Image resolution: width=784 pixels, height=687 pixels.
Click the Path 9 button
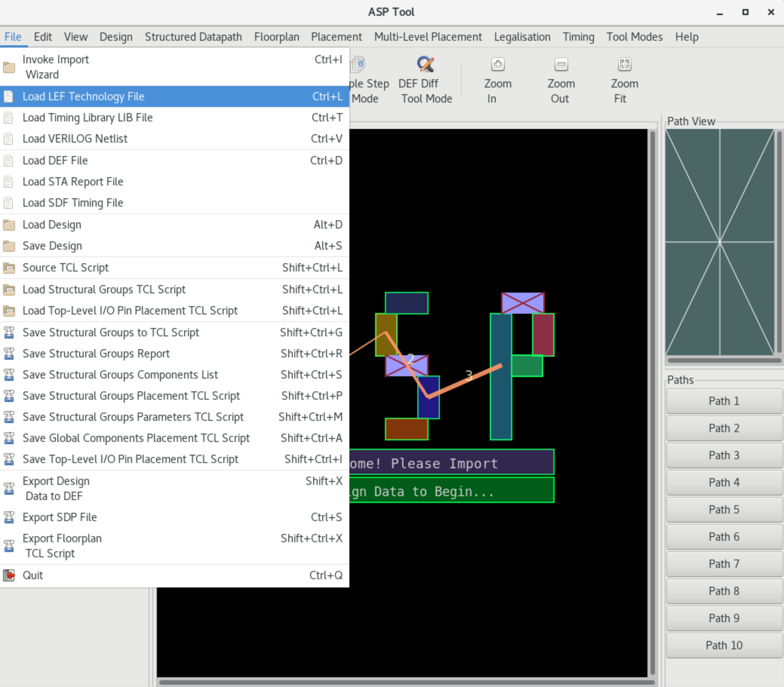pos(724,618)
